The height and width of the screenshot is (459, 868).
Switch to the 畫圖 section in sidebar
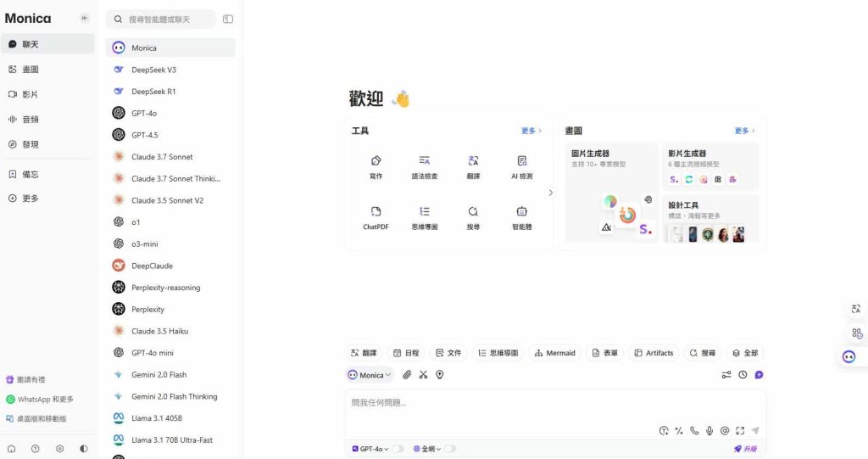(x=31, y=69)
